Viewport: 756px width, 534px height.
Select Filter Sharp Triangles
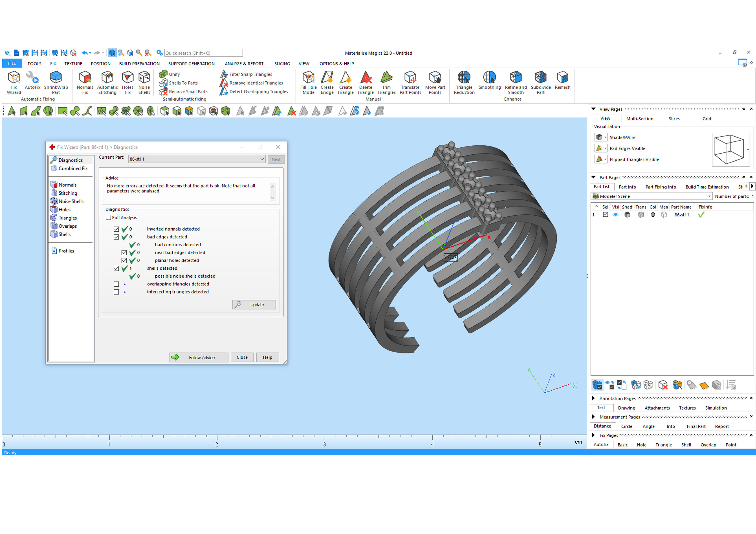click(246, 74)
